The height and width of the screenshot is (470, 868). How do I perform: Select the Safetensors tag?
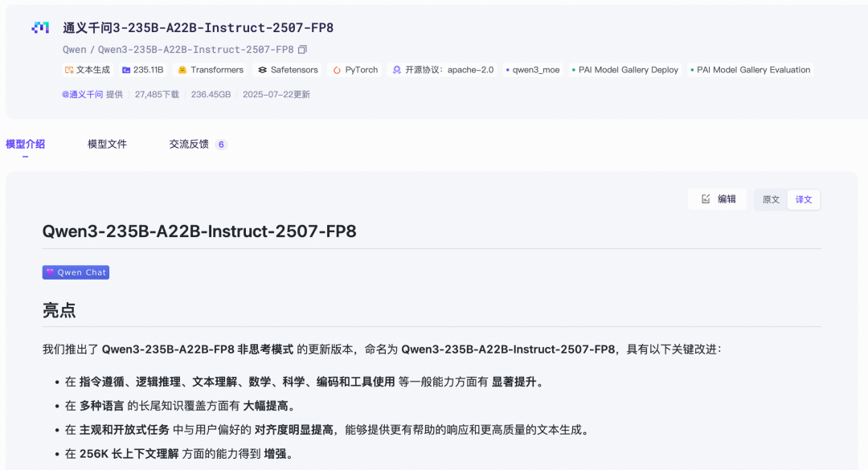pyautogui.click(x=288, y=70)
